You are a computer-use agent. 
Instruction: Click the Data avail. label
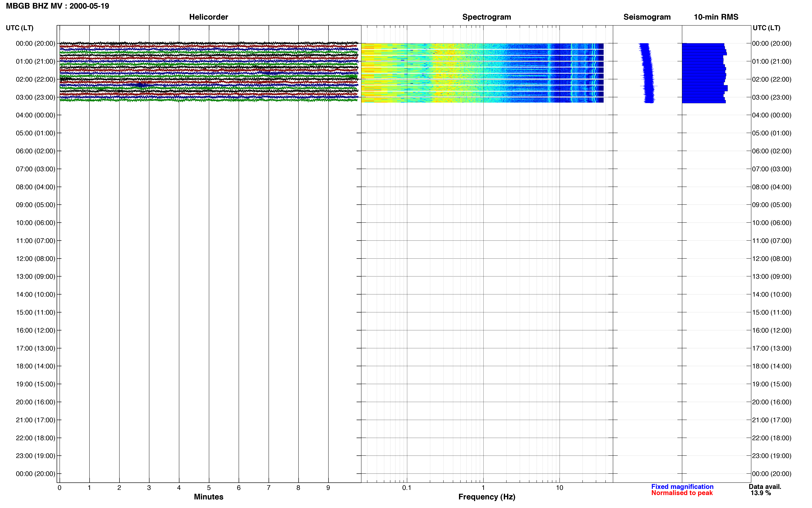[x=765, y=487]
